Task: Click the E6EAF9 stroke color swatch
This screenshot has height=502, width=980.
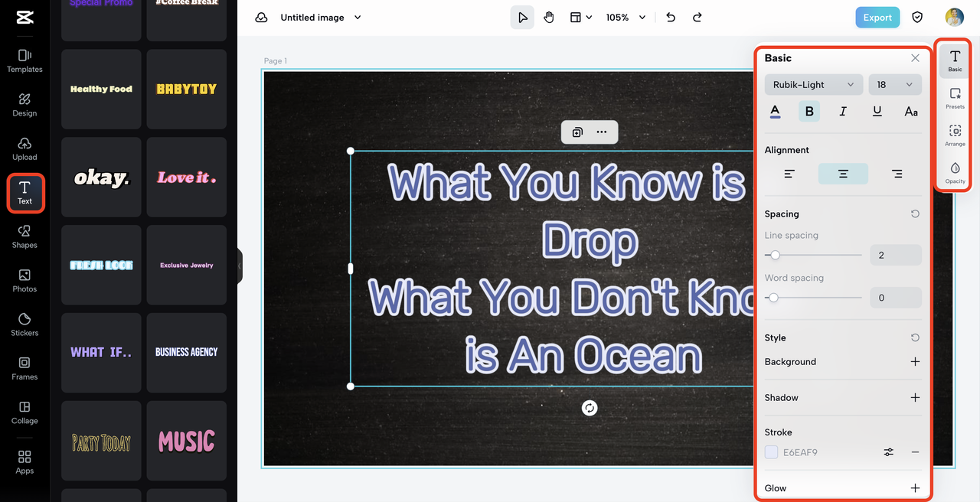Action: point(772,452)
